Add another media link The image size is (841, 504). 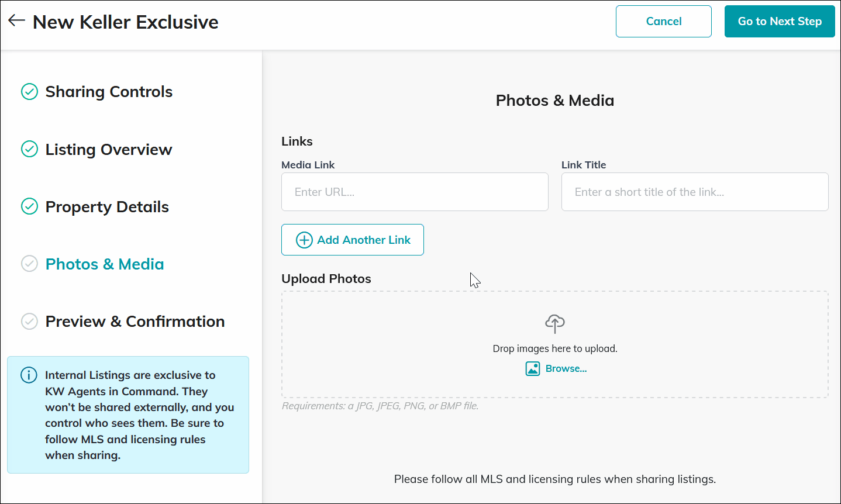click(x=353, y=240)
